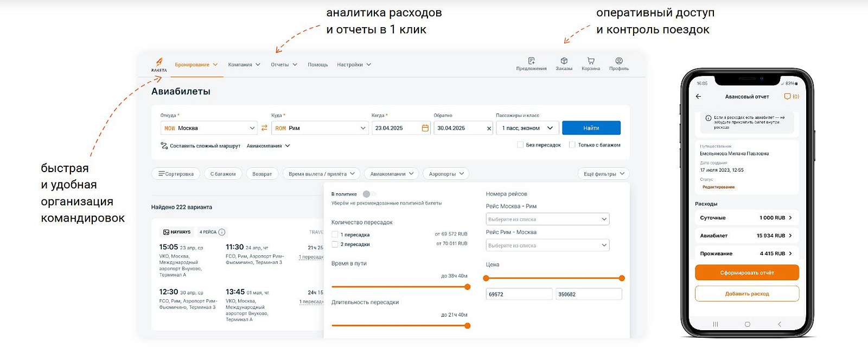Expand Время вылета / прилёта filter
Image resolution: width=868 pixels, height=347 pixels.
(321, 174)
